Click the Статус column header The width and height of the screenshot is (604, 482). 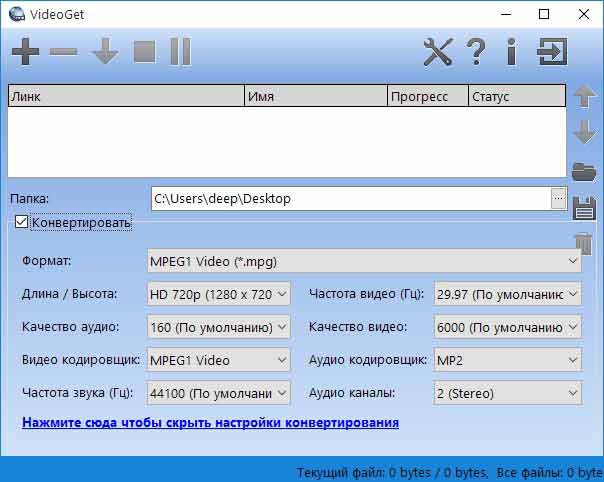[517, 96]
